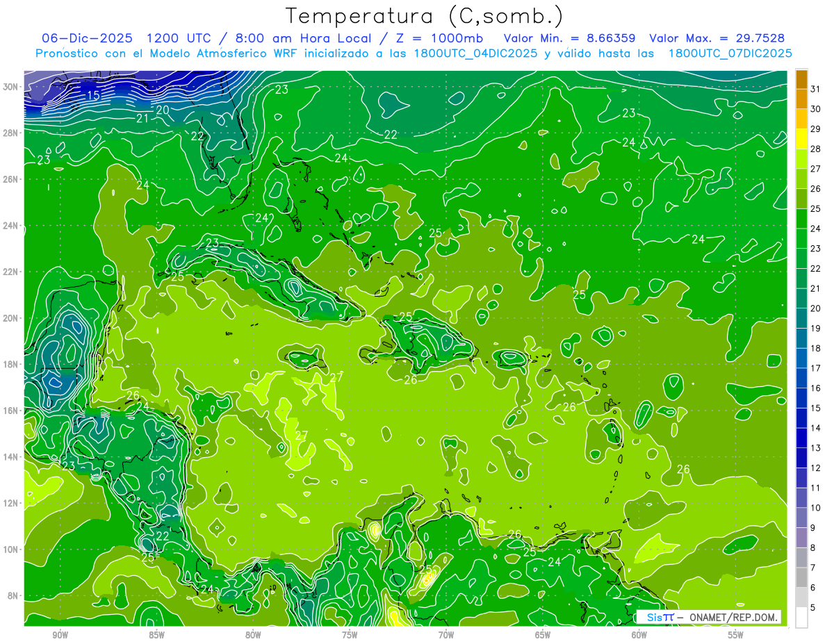Click the "30" colorbar scale value
Viewport: 834px width, 644px height.
pos(815,109)
